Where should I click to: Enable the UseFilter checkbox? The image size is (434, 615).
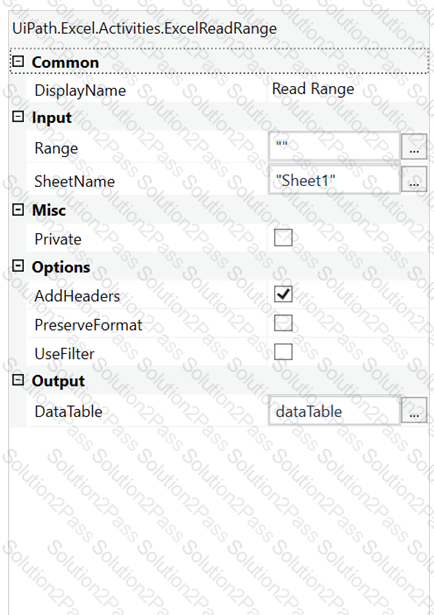click(283, 352)
